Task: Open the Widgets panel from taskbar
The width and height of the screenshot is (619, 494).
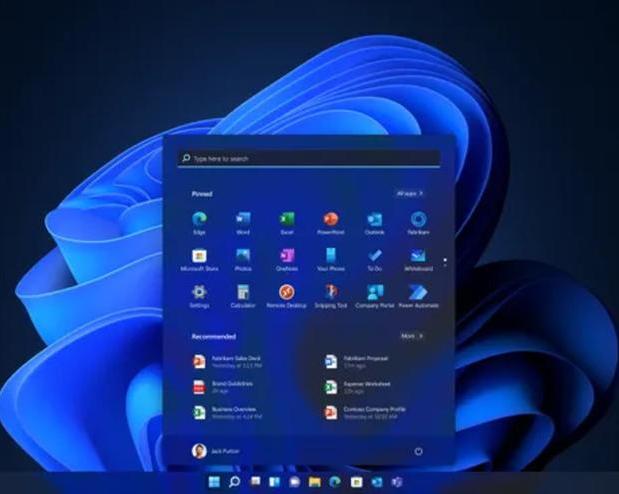Action: click(274, 482)
